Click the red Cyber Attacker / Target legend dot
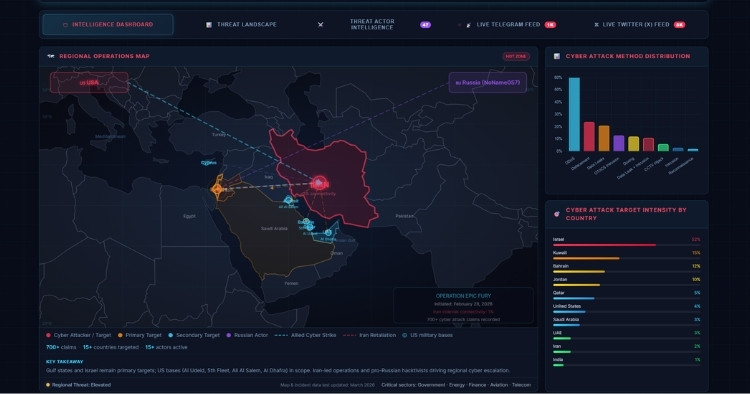This screenshot has height=394, width=750. pos(48,335)
